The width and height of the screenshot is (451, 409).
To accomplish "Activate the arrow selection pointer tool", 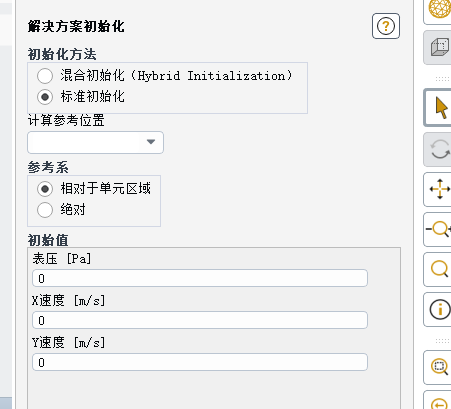I will [x=439, y=108].
